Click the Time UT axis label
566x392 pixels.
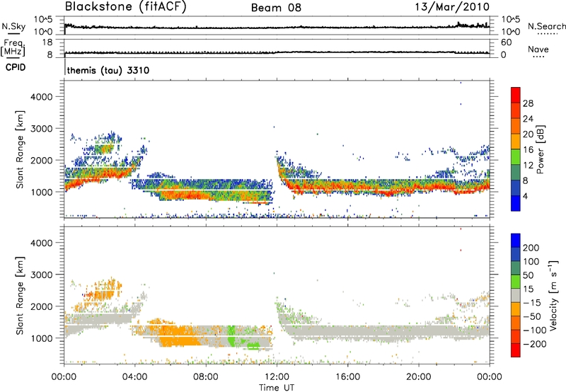tap(277, 388)
